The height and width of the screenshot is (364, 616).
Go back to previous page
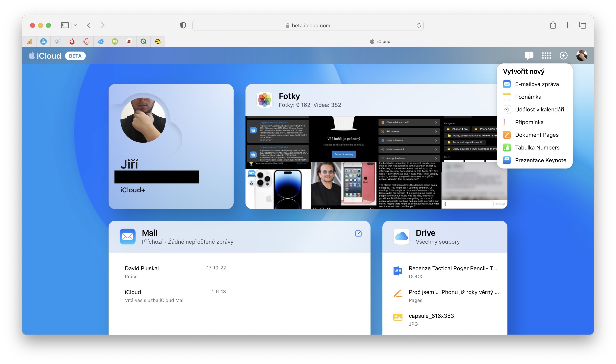tap(89, 25)
